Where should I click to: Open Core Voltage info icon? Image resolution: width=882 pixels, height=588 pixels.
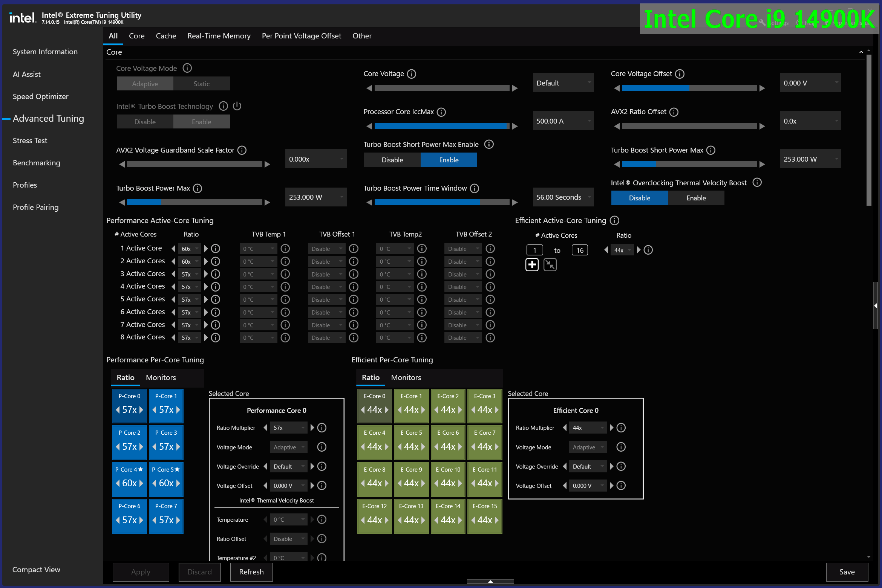tap(412, 74)
